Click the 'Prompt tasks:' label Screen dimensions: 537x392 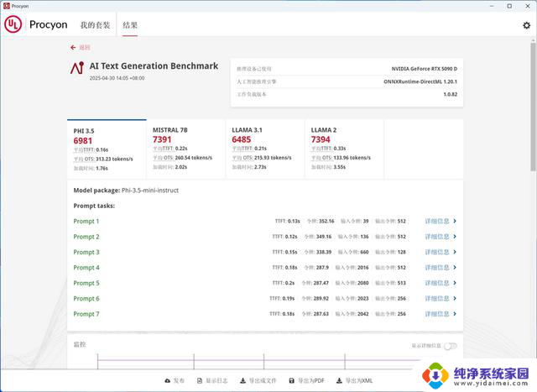point(94,206)
